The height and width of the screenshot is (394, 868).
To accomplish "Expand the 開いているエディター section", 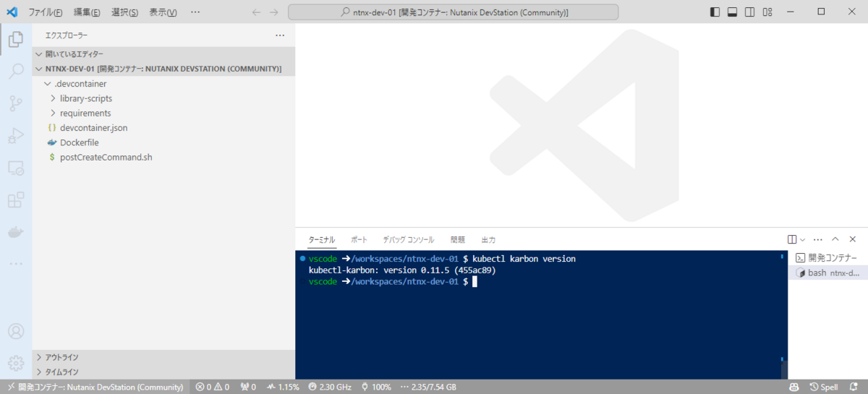I will click(x=164, y=54).
